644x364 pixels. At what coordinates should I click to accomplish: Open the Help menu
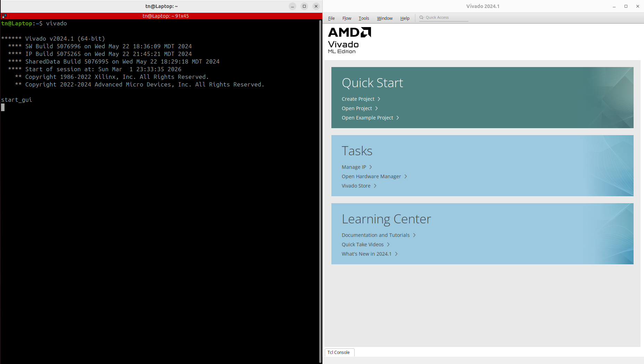405,18
